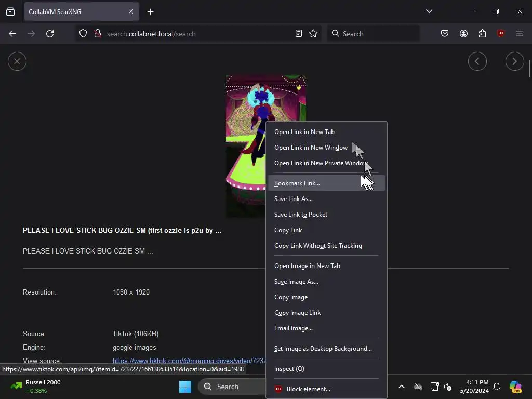Image resolution: width=532 pixels, height=399 pixels.
Task: Show hidden tray icons chevron
Action: [402, 387]
